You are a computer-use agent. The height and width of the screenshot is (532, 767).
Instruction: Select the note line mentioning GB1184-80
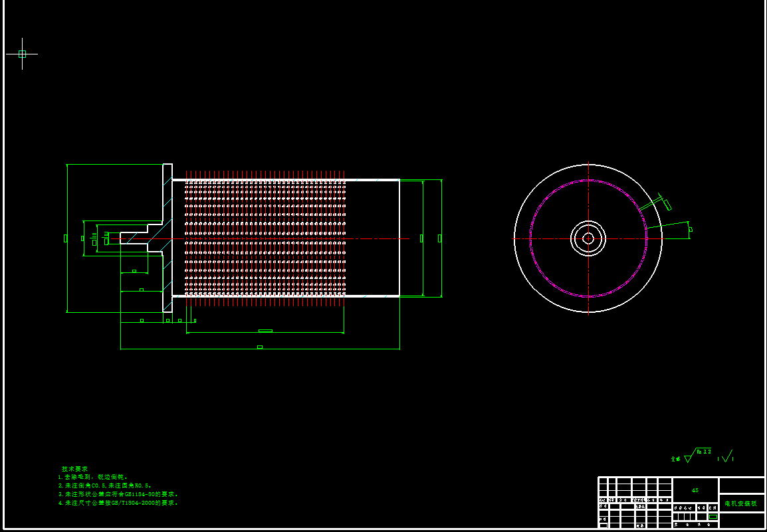coord(118,494)
